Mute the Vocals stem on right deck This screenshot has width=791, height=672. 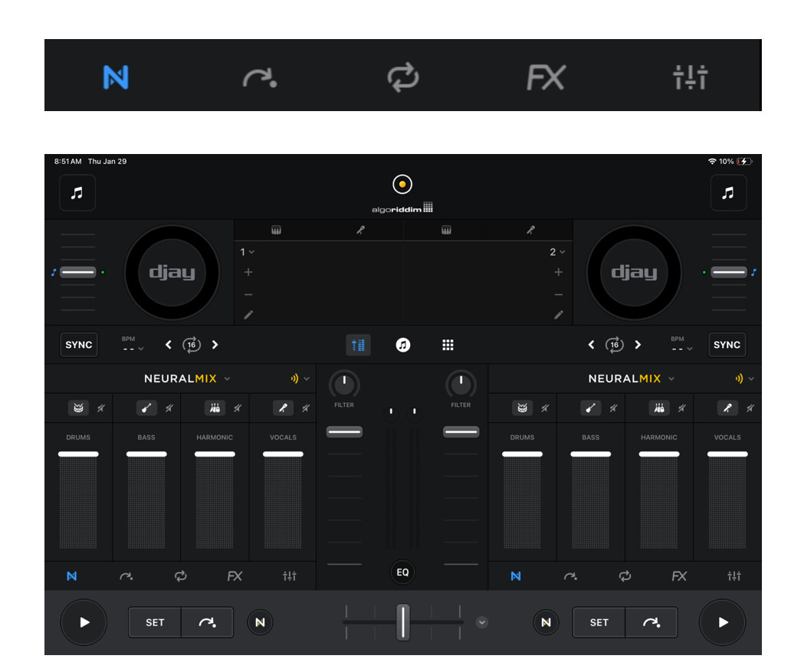click(750, 408)
